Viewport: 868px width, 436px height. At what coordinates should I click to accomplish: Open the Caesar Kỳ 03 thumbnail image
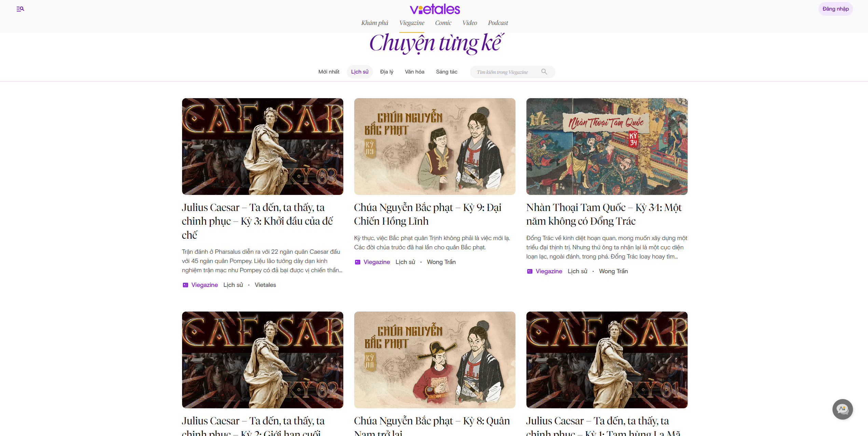click(x=262, y=147)
